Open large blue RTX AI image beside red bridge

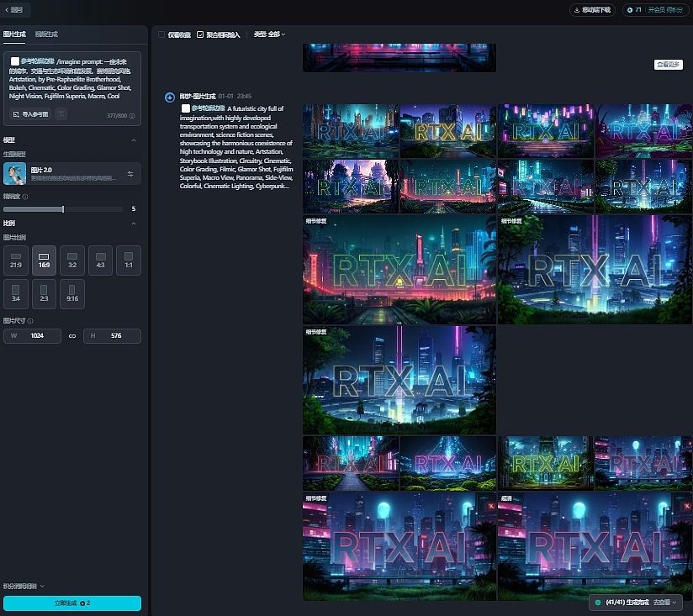tap(595, 270)
